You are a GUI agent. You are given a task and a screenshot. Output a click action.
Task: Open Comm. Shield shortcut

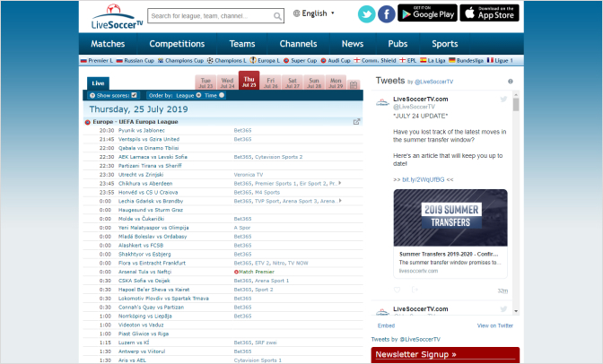(x=374, y=61)
